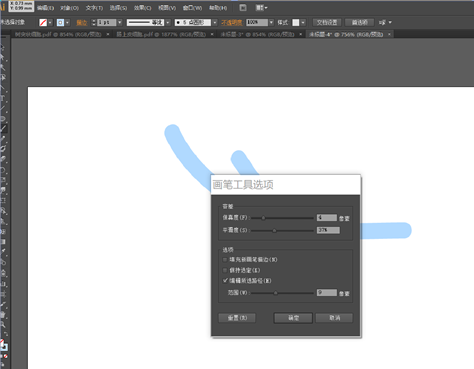This screenshot has width=474, height=369.
Task: Click the fill color swatch in control bar
Action: pyautogui.click(x=43, y=22)
